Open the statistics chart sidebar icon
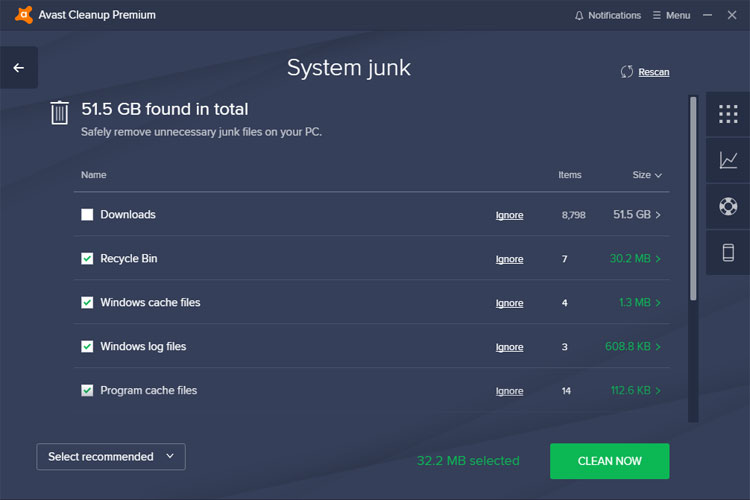 coord(728,160)
